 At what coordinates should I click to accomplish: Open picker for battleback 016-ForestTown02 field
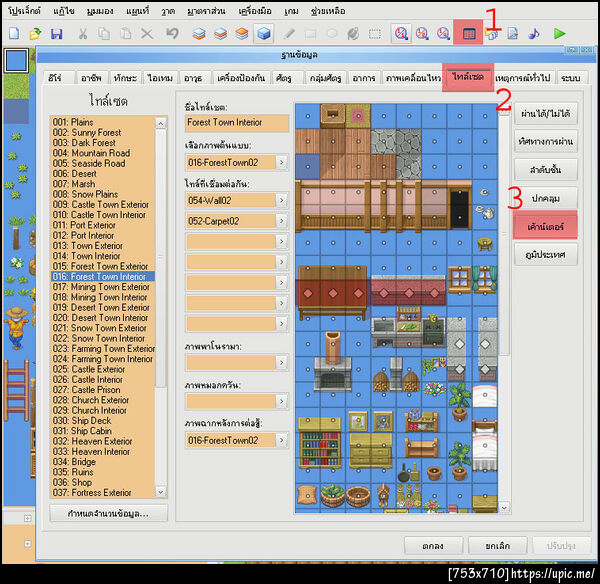(282, 440)
